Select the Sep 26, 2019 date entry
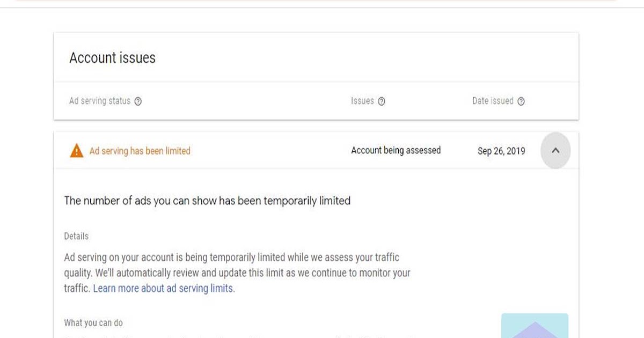 [x=501, y=151]
